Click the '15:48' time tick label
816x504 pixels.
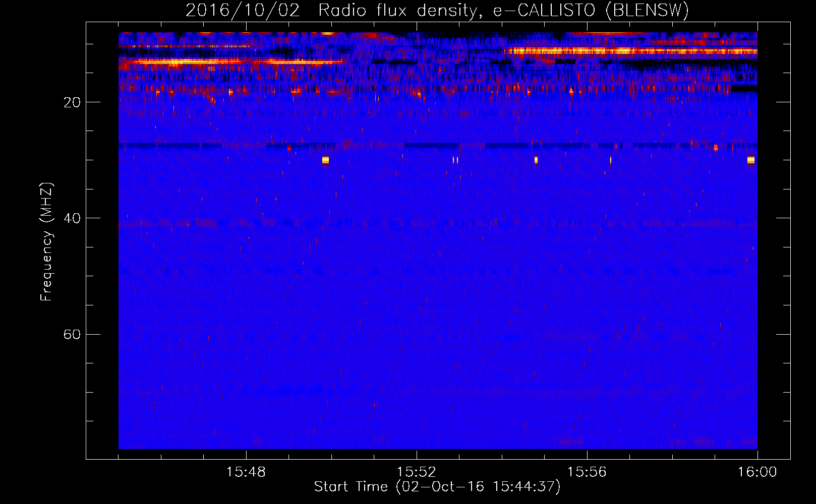(x=246, y=472)
